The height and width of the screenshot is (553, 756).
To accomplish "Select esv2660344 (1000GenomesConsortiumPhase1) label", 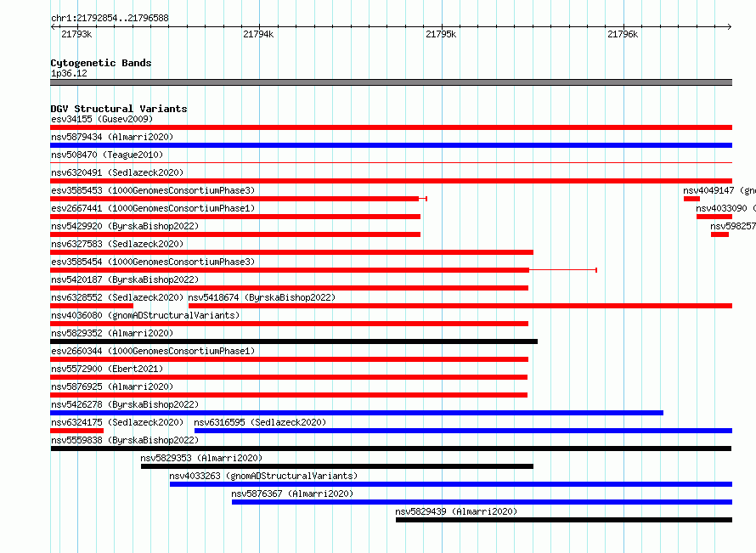I will point(153,351).
